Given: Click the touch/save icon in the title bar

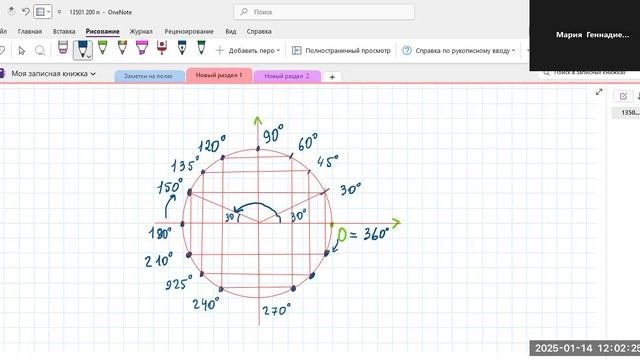Looking at the screenshot, I should [x=11, y=11].
